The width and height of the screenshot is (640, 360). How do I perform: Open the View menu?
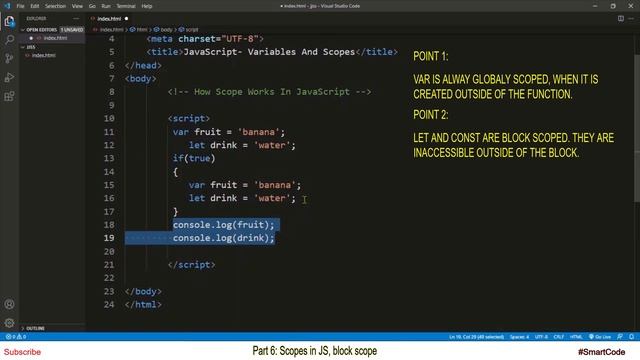tap(77, 6)
